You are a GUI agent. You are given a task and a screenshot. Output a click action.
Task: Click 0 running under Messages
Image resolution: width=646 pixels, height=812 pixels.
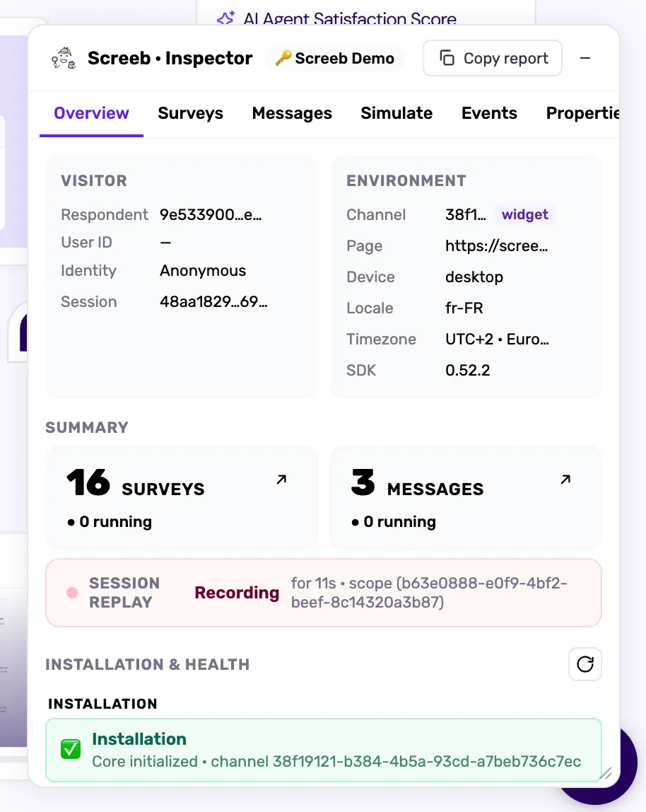pos(394,521)
